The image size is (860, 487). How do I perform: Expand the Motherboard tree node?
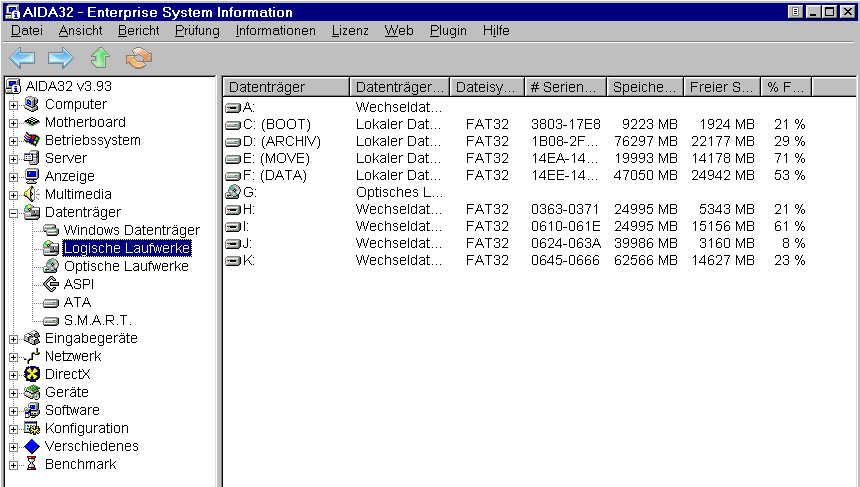(14, 122)
